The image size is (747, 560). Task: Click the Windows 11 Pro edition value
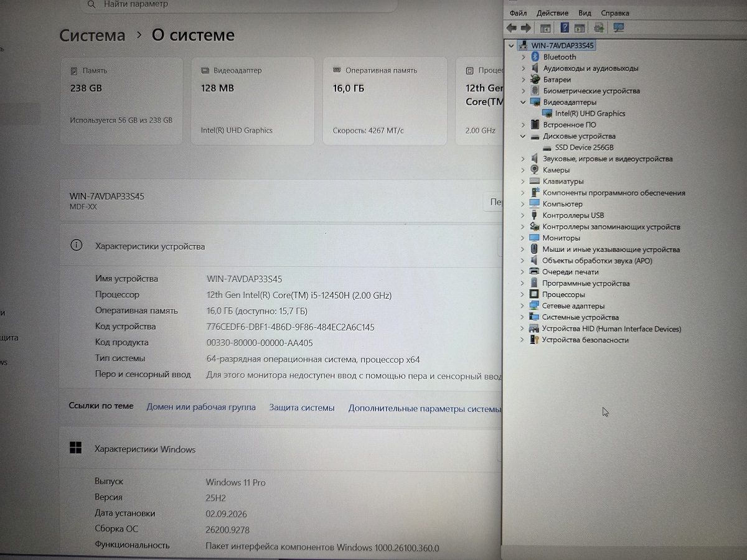pyautogui.click(x=236, y=482)
